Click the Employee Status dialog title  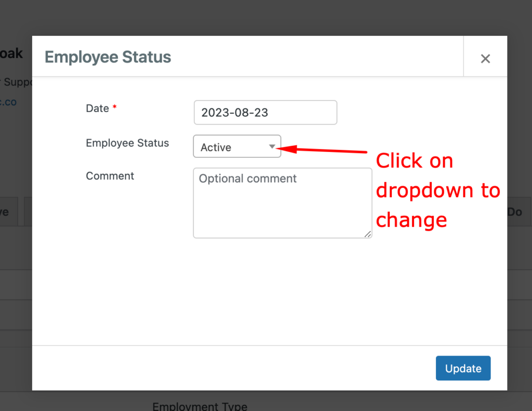click(x=108, y=57)
